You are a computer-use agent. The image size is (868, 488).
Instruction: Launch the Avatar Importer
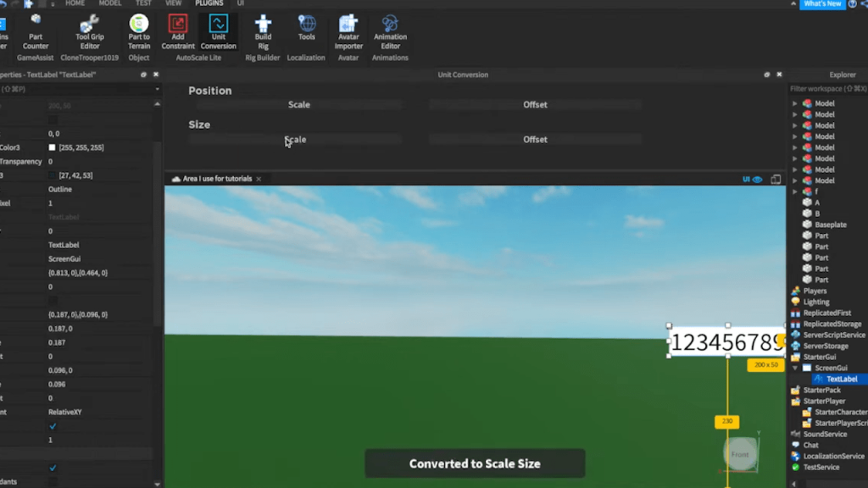tap(348, 32)
